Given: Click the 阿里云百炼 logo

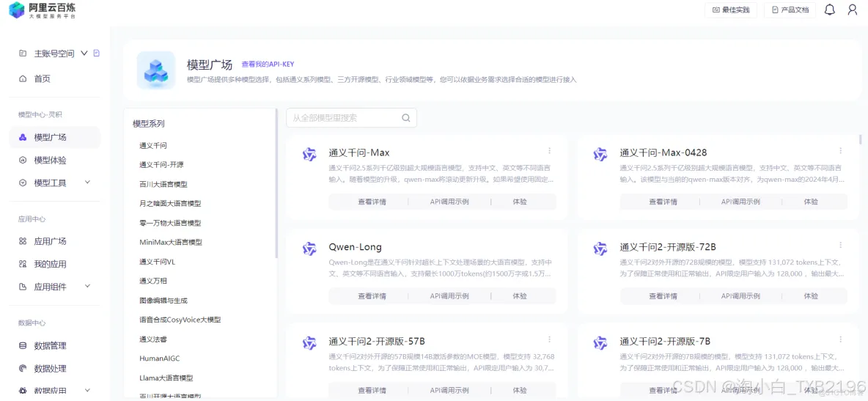Looking at the screenshot, I should pyautogui.click(x=42, y=10).
